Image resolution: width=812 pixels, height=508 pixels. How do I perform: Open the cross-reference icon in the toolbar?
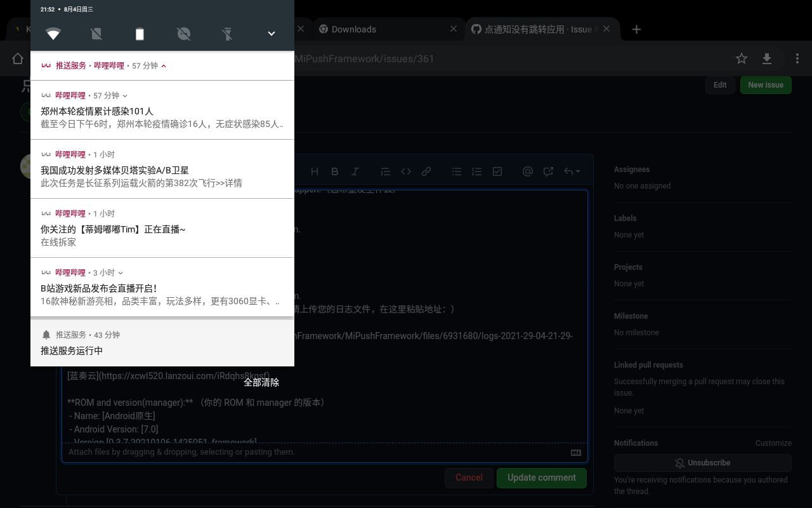(x=547, y=171)
